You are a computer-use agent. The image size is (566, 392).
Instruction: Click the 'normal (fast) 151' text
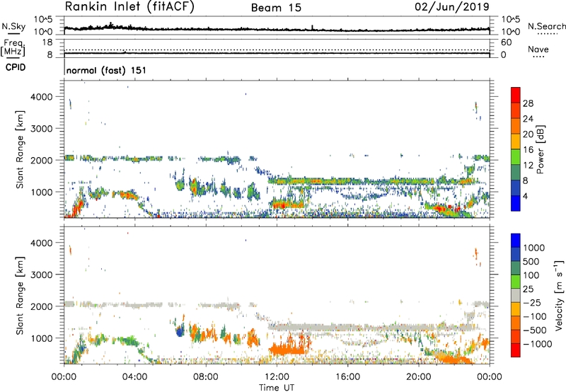[x=106, y=70]
